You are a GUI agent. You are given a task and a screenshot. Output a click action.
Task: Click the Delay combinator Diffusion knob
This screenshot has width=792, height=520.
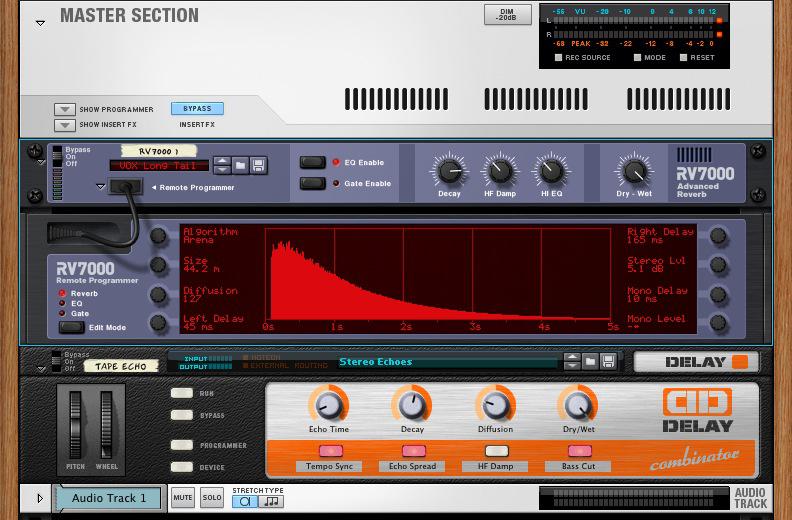[496, 405]
